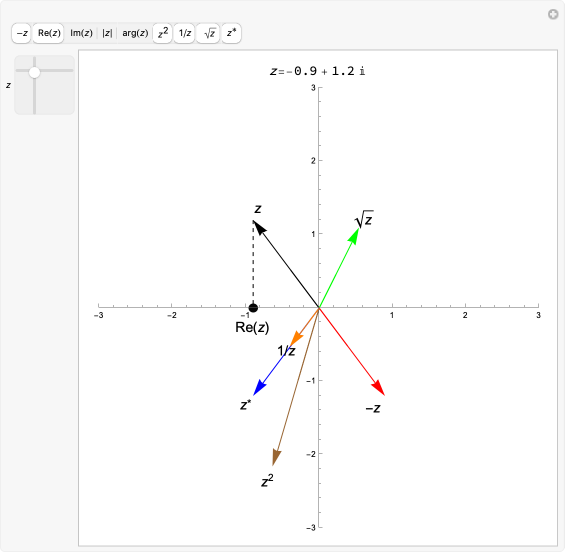Click the −z label in the plot

373,409
